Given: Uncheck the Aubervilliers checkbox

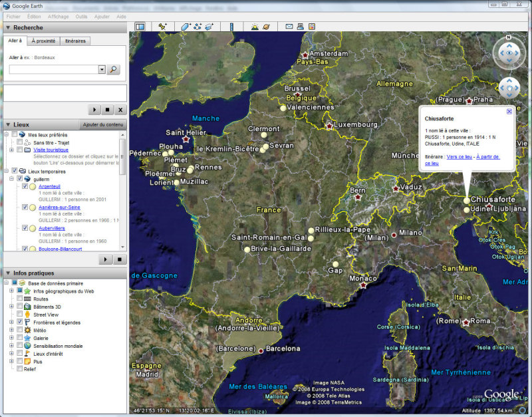Looking at the screenshot, I should 25,228.
